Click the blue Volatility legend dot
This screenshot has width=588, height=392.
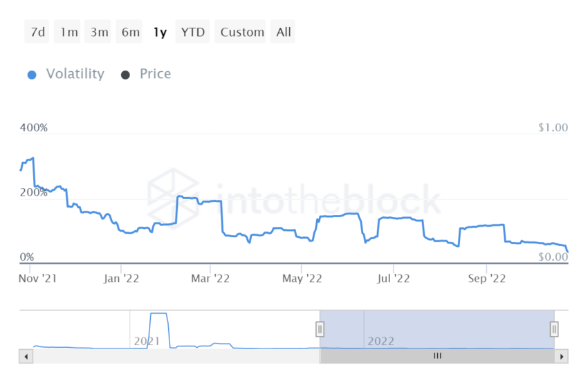(x=32, y=75)
